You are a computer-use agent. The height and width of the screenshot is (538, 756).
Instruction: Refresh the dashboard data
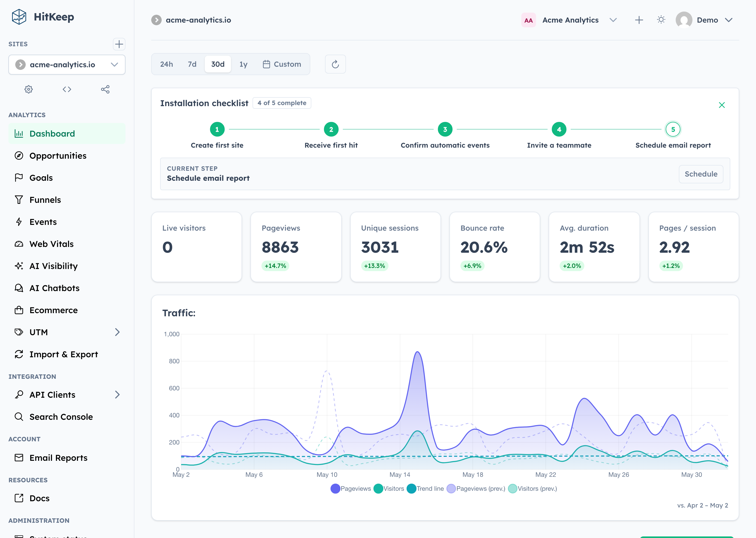click(x=335, y=64)
